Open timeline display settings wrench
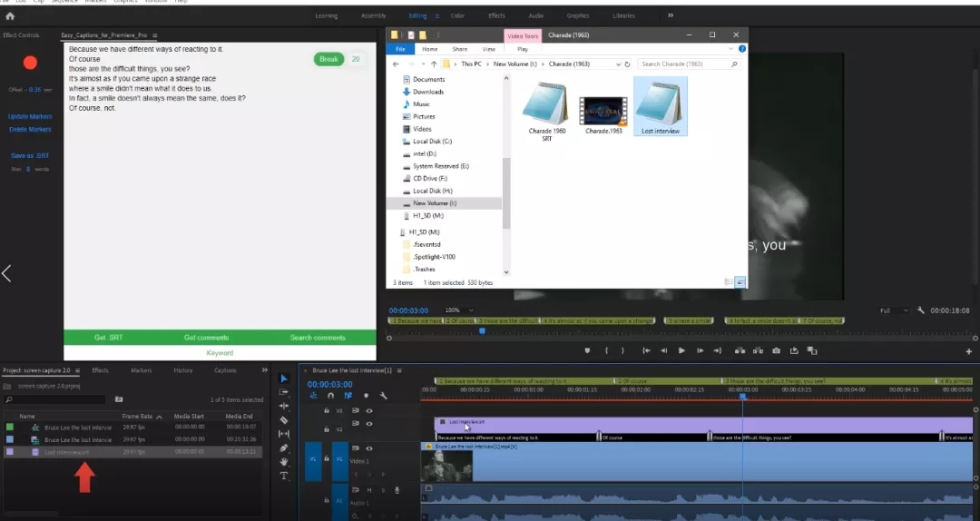980x521 pixels. (384, 396)
